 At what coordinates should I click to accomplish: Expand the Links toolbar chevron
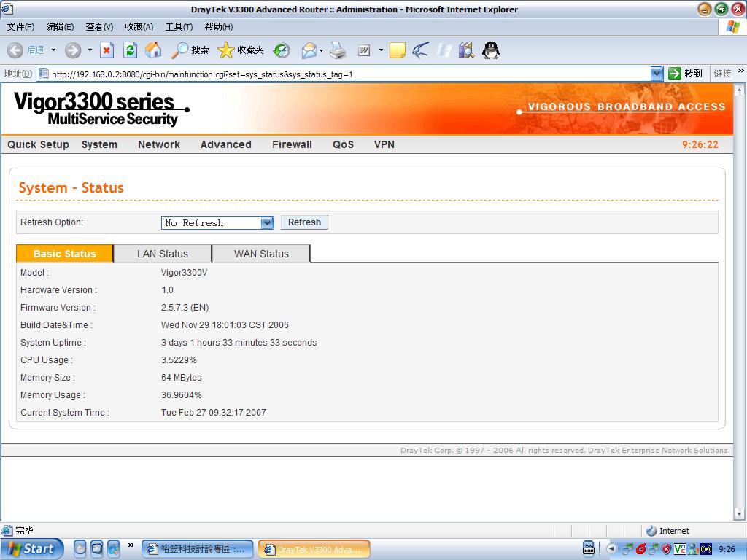pos(741,71)
